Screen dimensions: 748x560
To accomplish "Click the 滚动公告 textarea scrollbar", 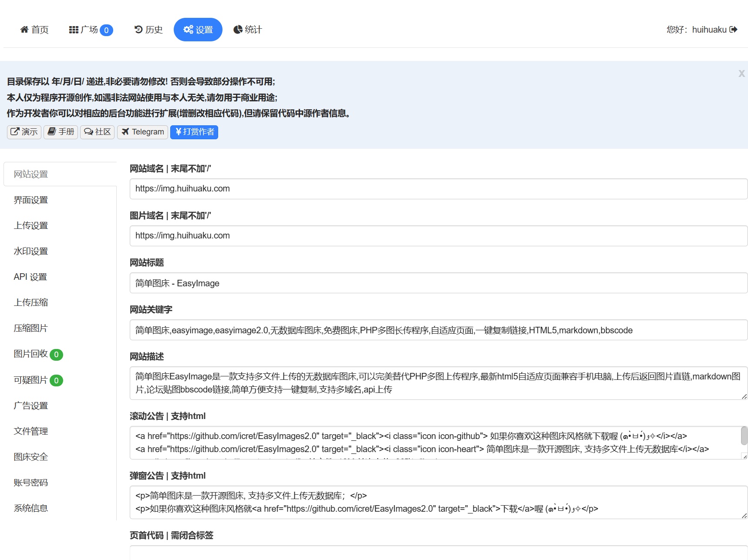I will [744, 436].
